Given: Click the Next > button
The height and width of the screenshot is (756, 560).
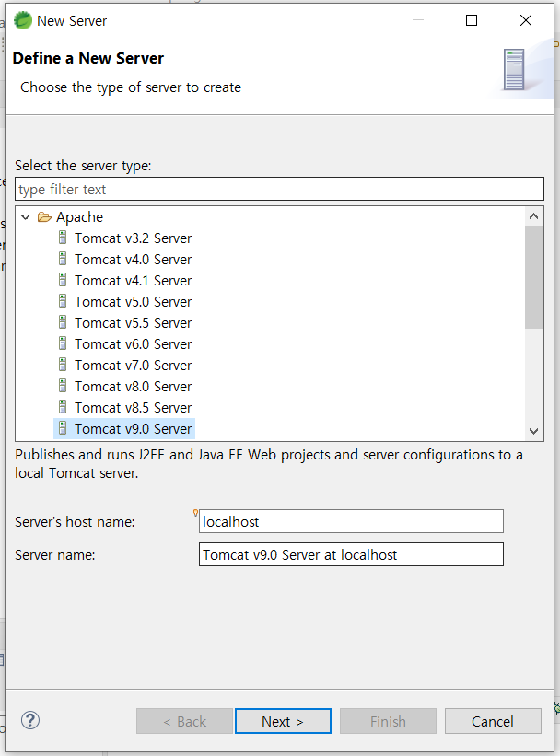Looking at the screenshot, I should tap(283, 721).
